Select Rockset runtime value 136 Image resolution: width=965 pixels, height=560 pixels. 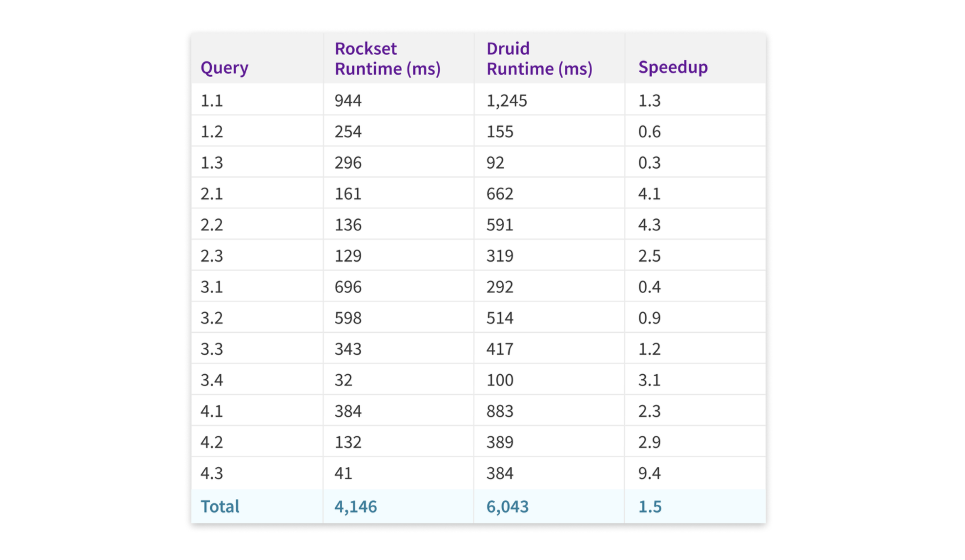(348, 225)
